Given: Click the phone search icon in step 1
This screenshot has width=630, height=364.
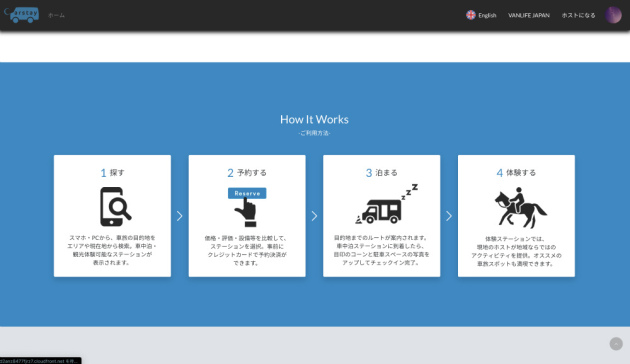Looking at the screenshot, I should [x=115, y=207].
